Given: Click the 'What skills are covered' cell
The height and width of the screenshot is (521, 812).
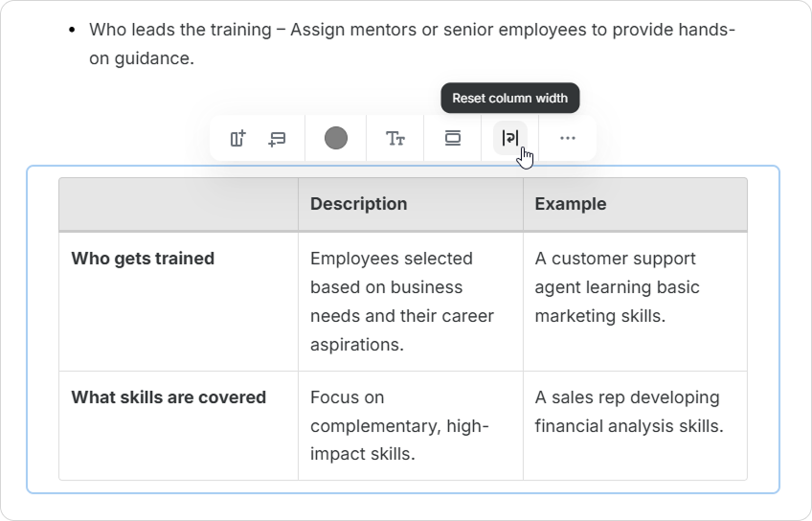Looking at the screenshot, I should (169, 397).
